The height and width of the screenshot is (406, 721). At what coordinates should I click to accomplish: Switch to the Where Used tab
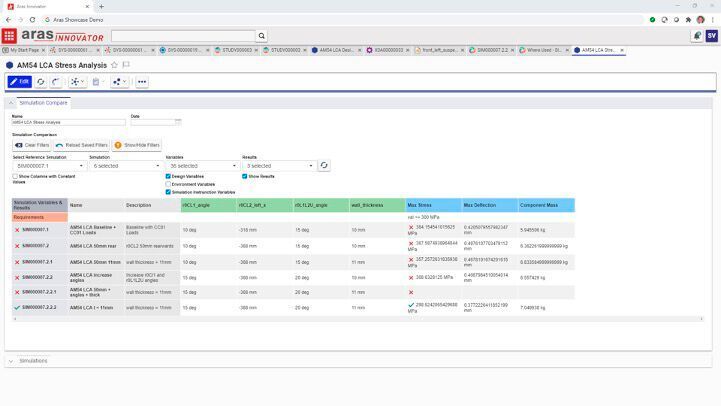[x=544, y=49]
